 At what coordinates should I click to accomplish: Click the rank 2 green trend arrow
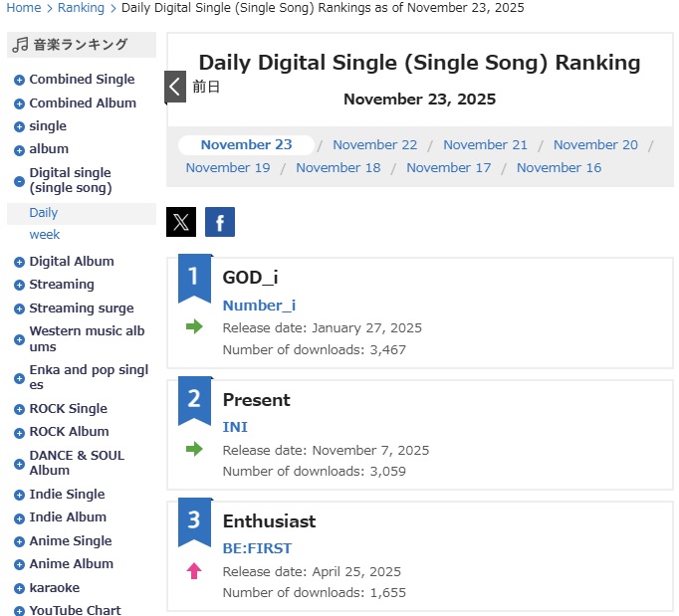point(194,449)
